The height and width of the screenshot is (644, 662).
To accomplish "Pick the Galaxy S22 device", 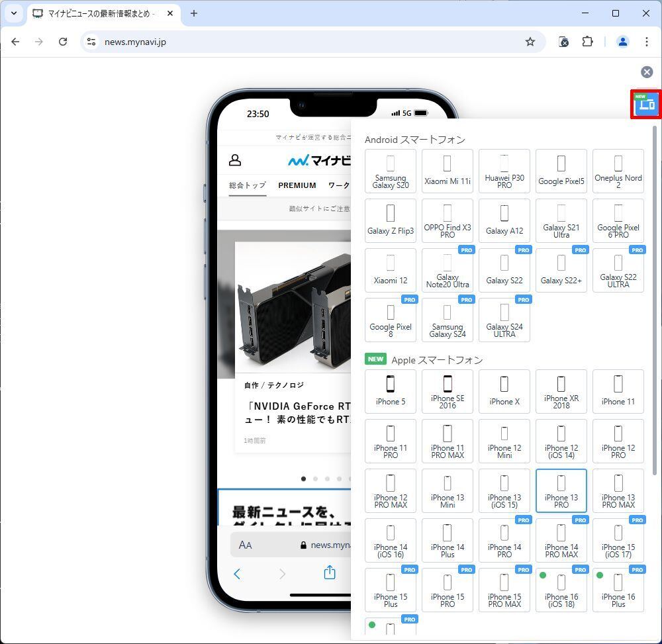I will (504, 271).
